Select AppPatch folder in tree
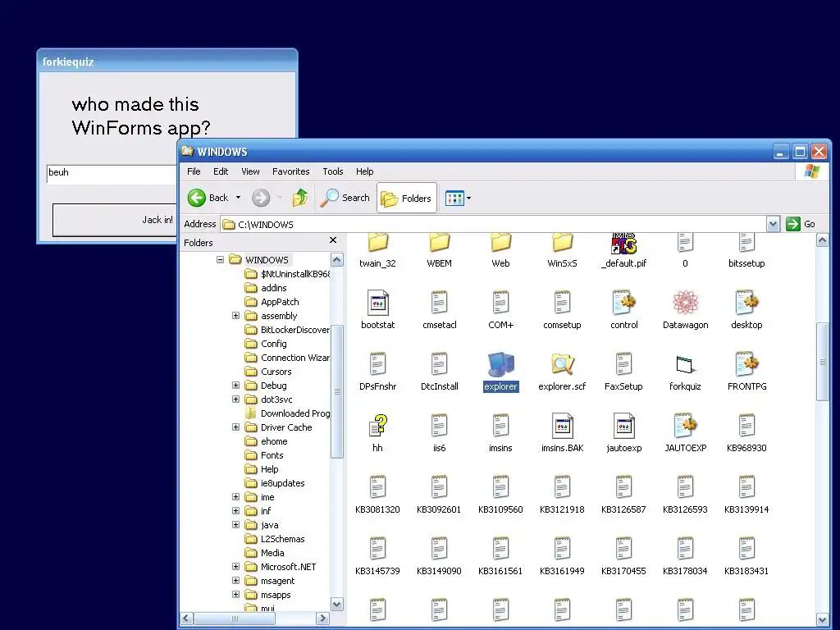 tap(280, 302)
